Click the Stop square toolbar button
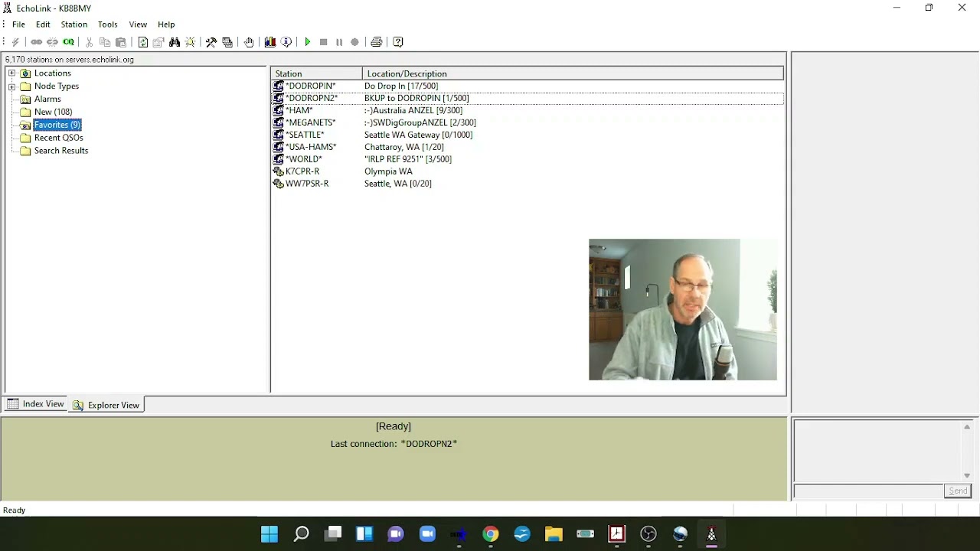Screen dimensions: 980x551 pos(323,42)
